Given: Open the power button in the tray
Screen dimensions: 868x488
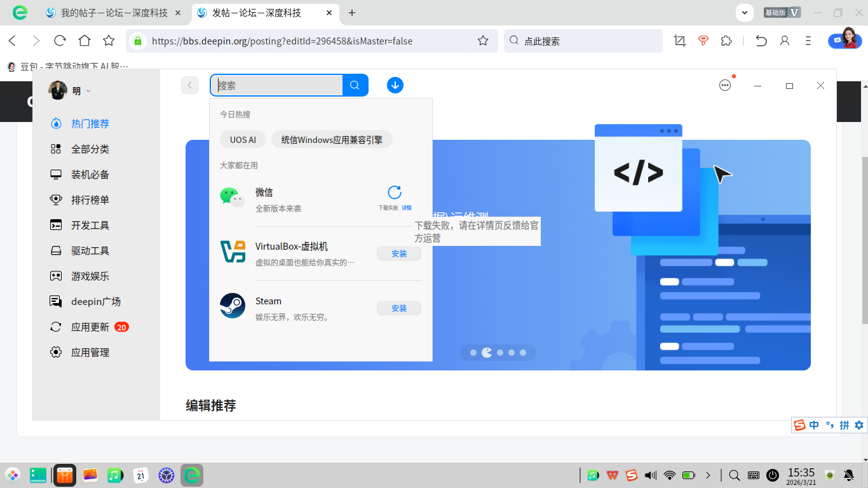Looking at the screenshot, I should click(773, 475).
